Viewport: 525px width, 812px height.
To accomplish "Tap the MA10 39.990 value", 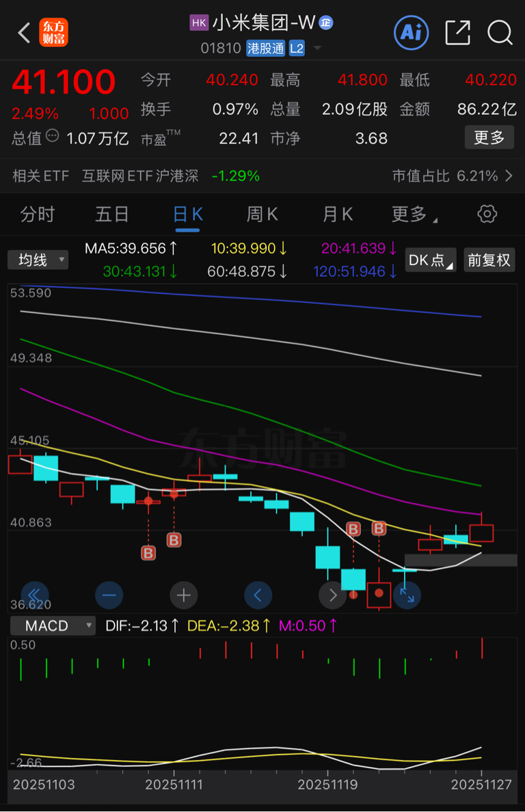I will (249, 249).
